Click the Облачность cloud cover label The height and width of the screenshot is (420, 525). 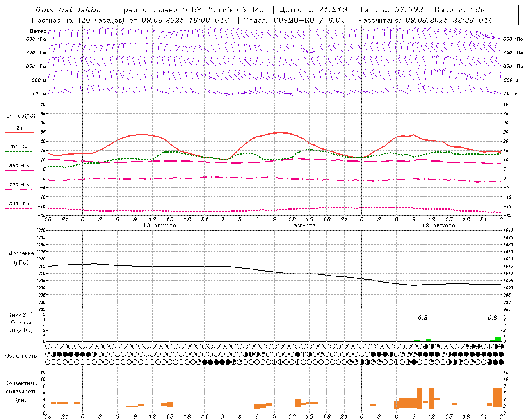click(21, 356)
